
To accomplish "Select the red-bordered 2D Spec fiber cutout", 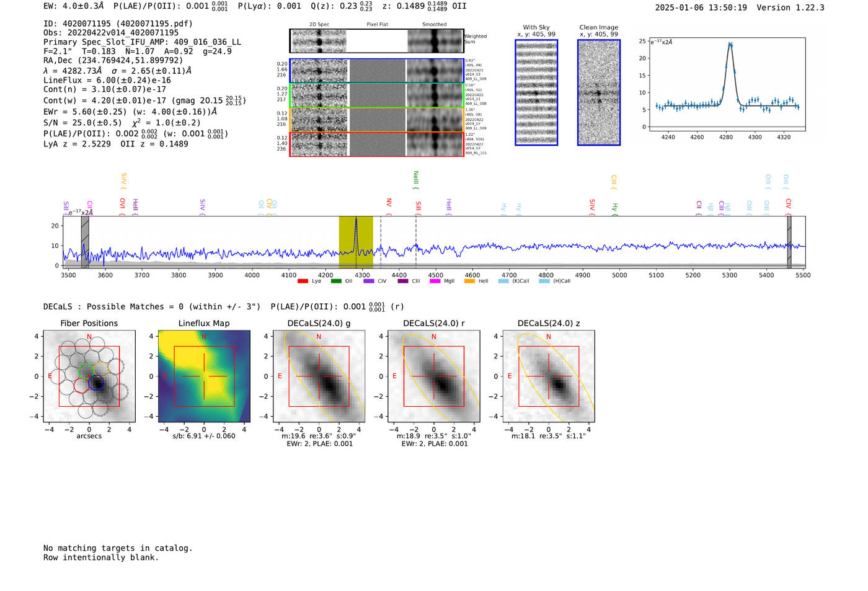I will [x=319, y=144].
